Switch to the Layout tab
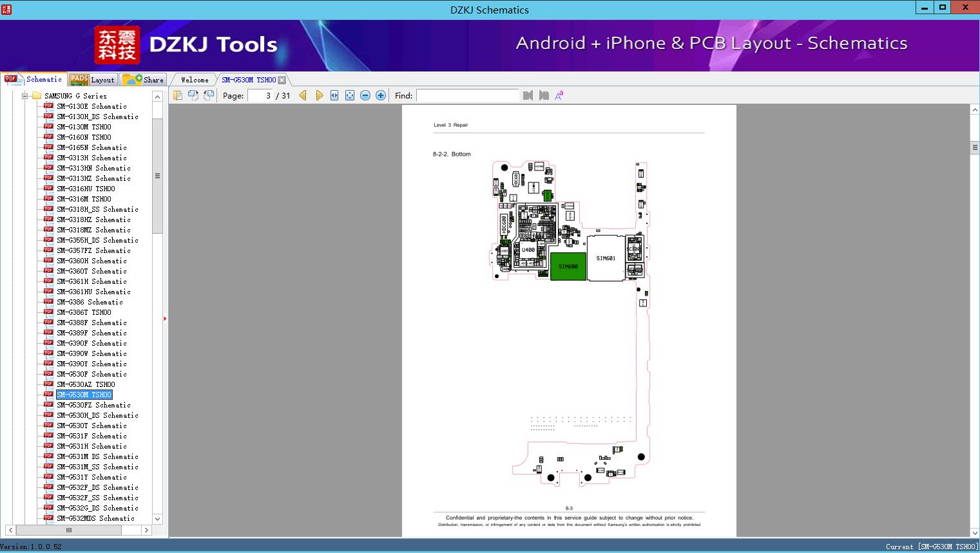980x553 pixels. pos(92,80)
